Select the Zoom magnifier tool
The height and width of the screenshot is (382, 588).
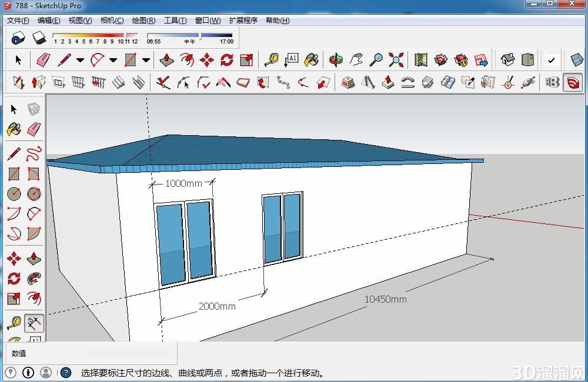376,60
